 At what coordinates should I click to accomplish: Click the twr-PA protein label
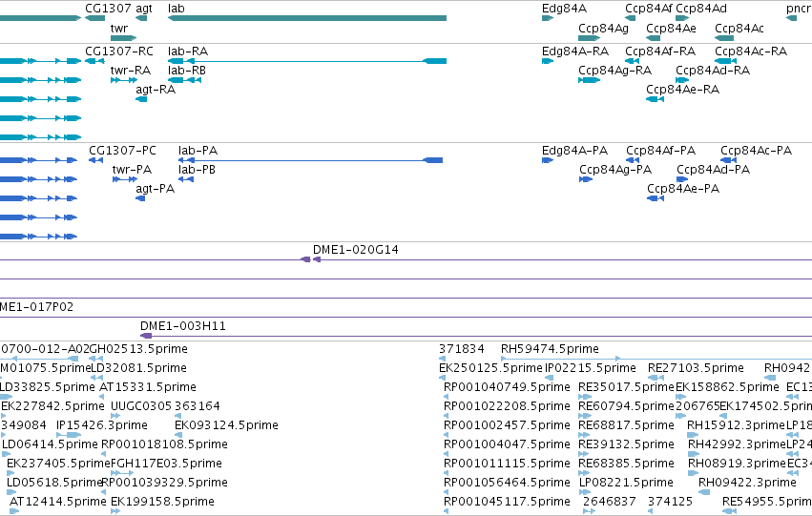[132, 169]
